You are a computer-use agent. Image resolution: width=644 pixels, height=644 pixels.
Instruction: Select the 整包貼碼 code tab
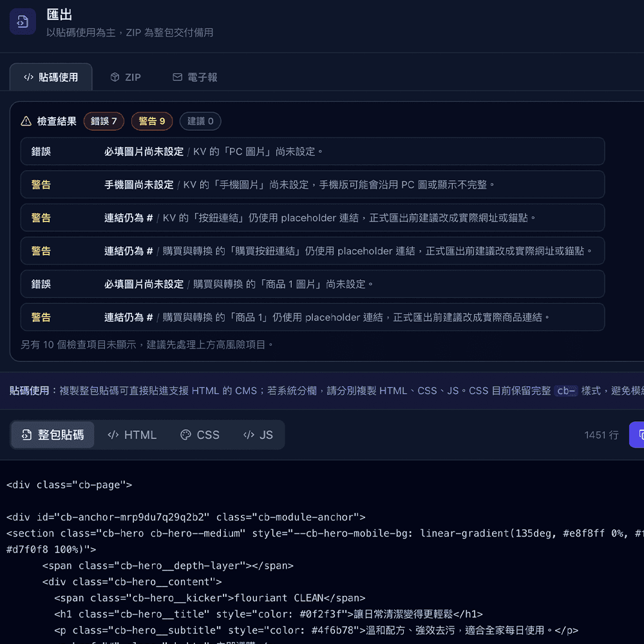(x=53, y=435)
